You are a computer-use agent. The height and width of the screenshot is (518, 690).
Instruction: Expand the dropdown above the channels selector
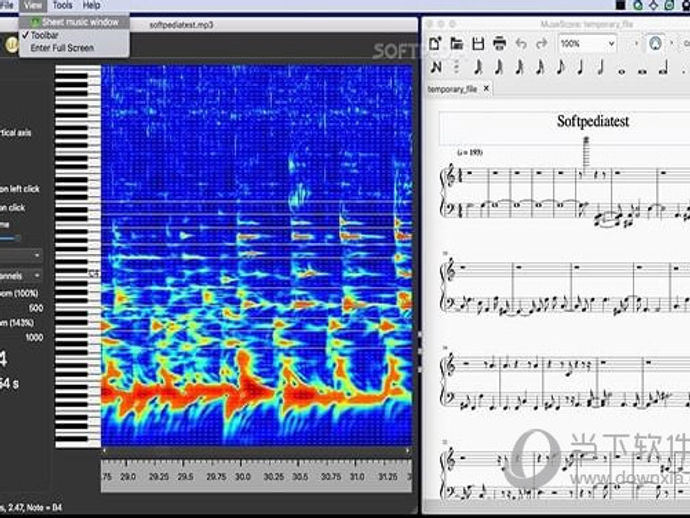[x=21, y=255]
